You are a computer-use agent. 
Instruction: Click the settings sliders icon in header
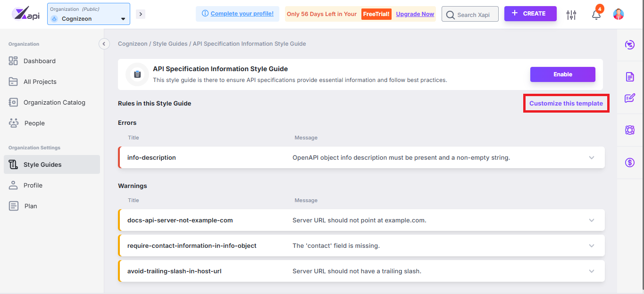tap(571, 15)
